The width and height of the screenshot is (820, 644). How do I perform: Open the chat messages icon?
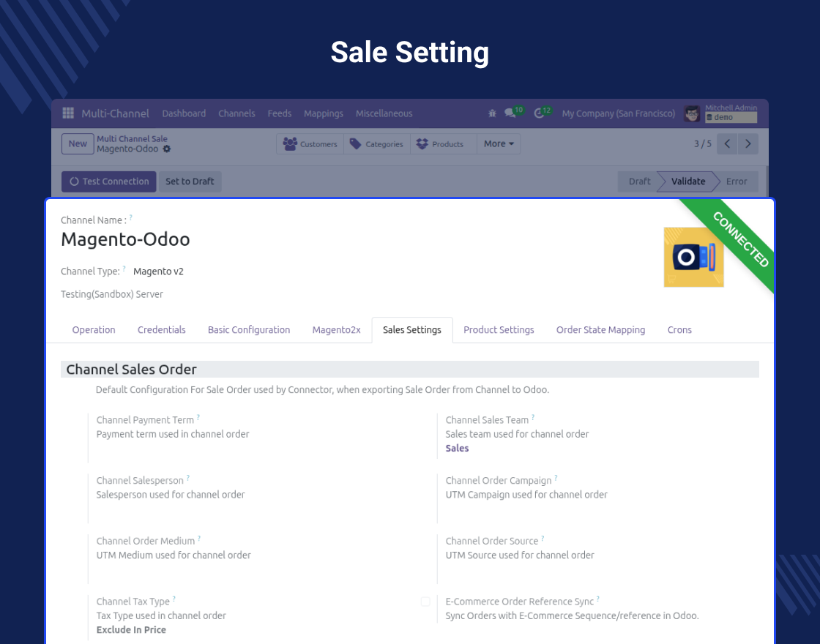pyautogui.click(x=510, y=113)
